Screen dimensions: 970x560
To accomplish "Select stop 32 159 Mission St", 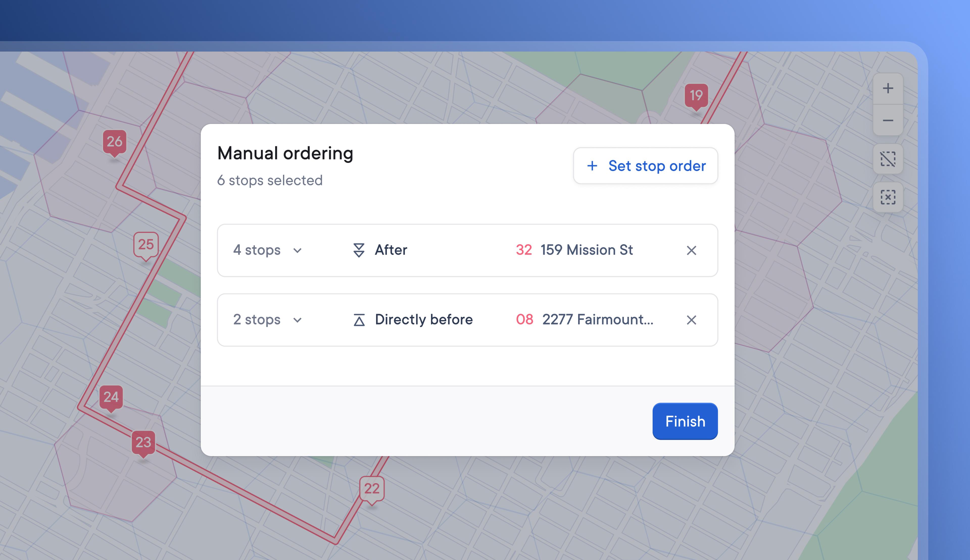I will [x=574, y=250].
